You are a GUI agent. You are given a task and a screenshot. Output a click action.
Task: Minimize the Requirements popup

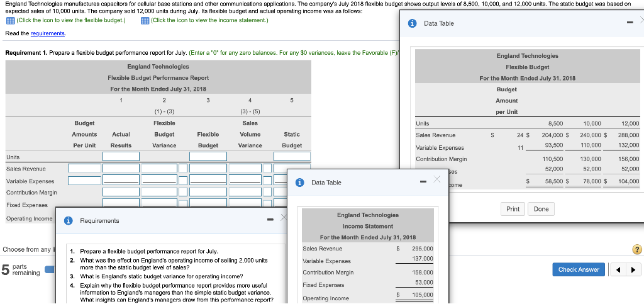[x=270, y=220]
